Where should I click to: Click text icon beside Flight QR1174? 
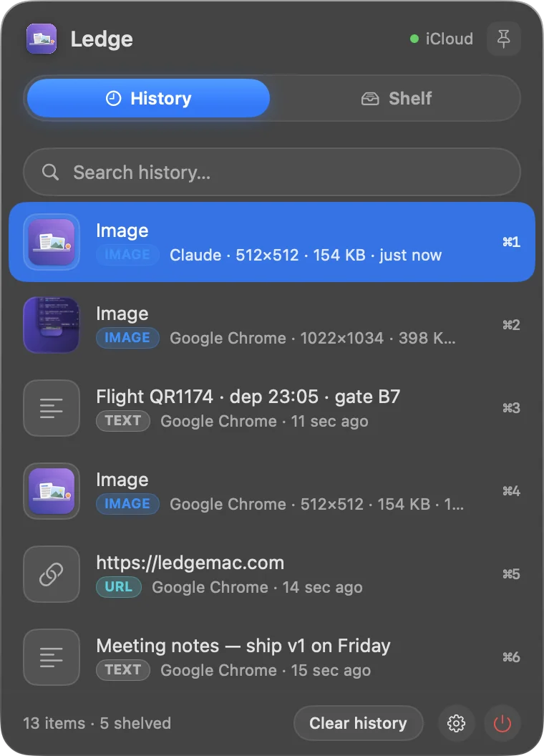tap(52, 408)
